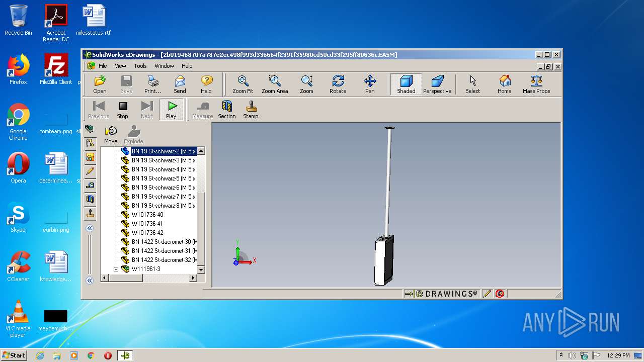Open the markup pencil sidebar tab
644x362 pixels.
click(x=90, y=171)
